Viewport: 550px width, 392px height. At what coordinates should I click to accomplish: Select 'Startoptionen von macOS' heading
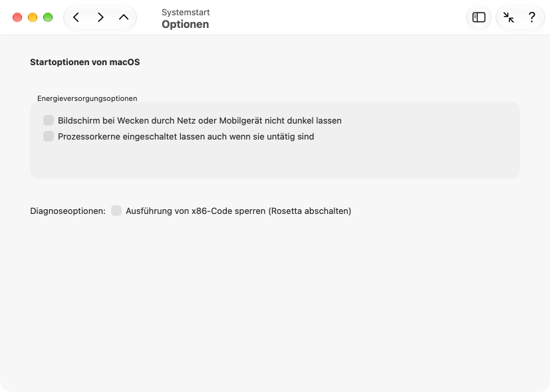tap(85, 62)
